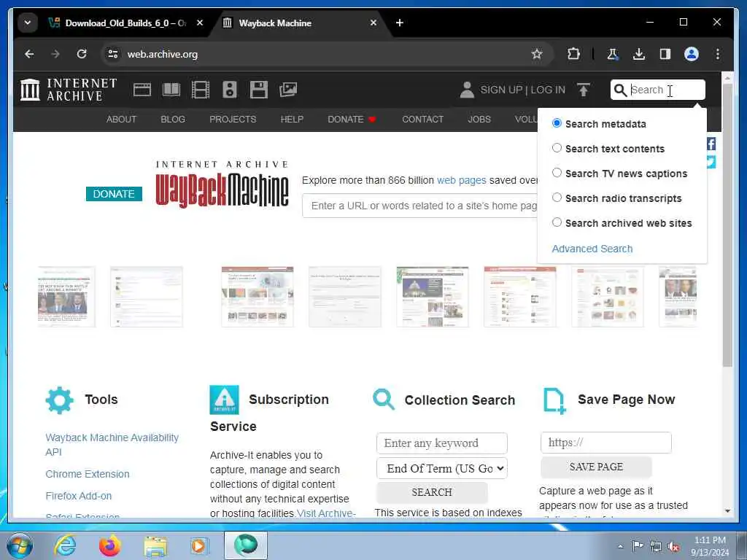The width and height of the screenshot is (747, 560).
Task: Click the Save Page Now document icon
Action: tap(554, 401)
